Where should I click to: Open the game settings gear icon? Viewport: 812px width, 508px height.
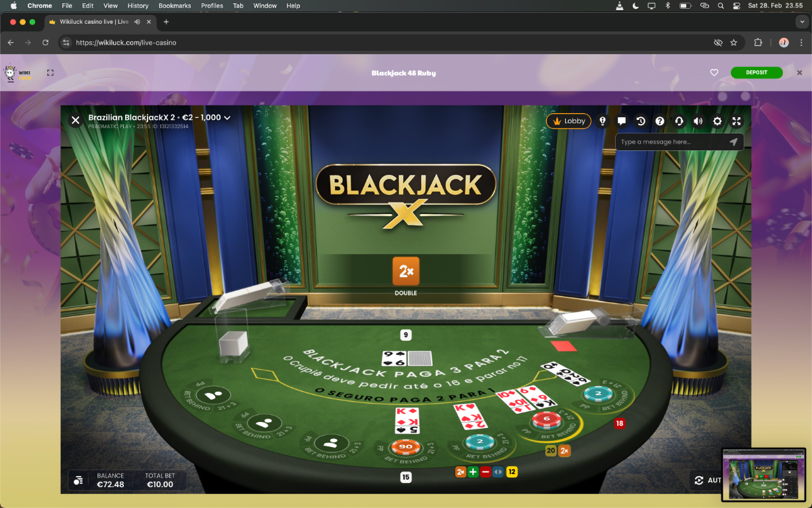tap(717, 121)
